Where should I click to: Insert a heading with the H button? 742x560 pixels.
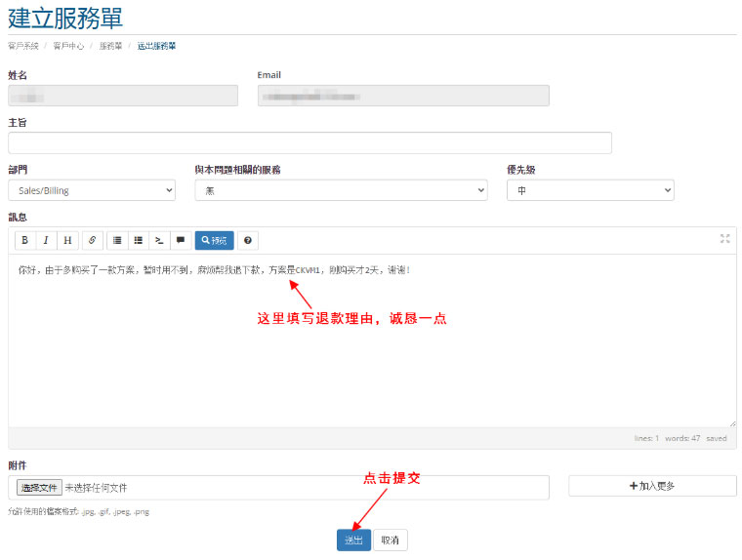(x=67, y=240)
